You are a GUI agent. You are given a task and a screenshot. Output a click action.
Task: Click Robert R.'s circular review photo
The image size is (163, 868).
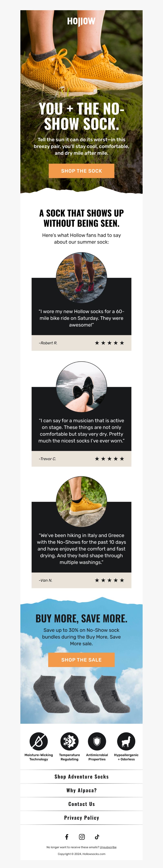coord(81,278)
